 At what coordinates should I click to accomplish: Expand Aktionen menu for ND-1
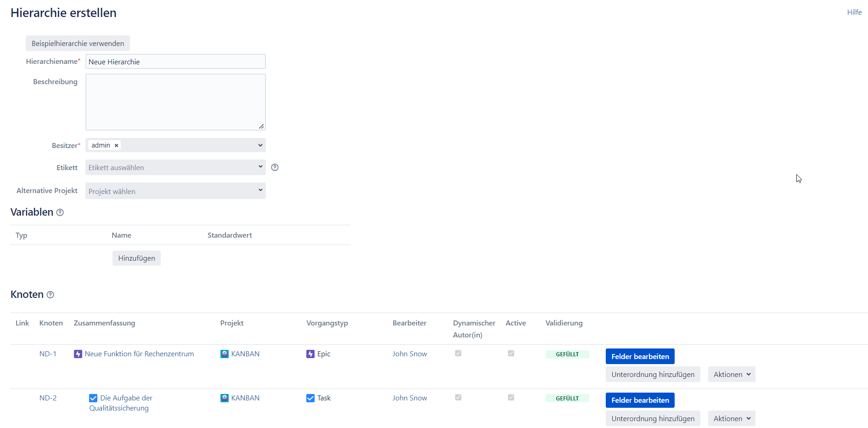[731, 374]
